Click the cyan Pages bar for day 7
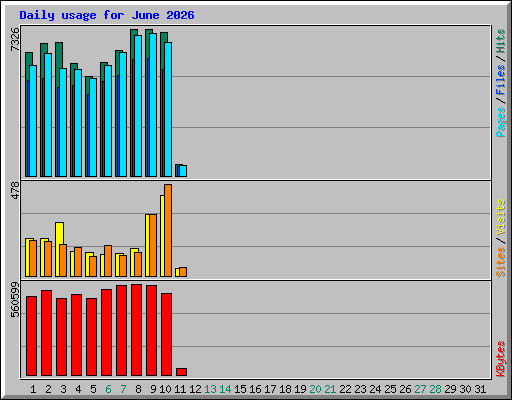This screenshot has width=512, height=400. pos(123,115)
